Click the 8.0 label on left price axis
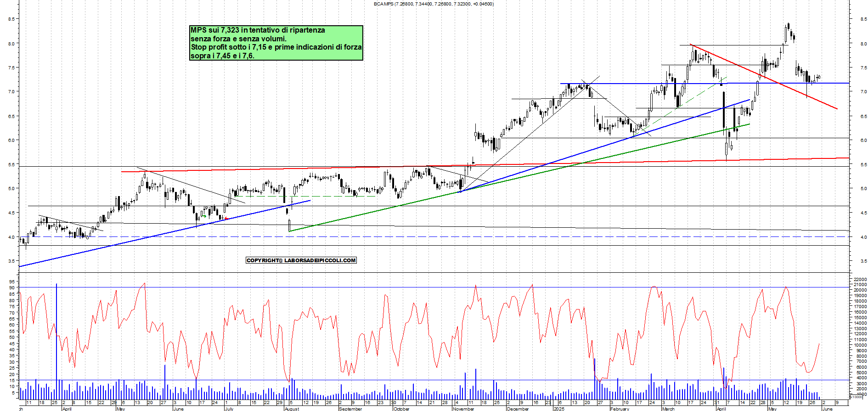Image resolution: width=868 pixels, height=411 pixels. tap(11, 44)
